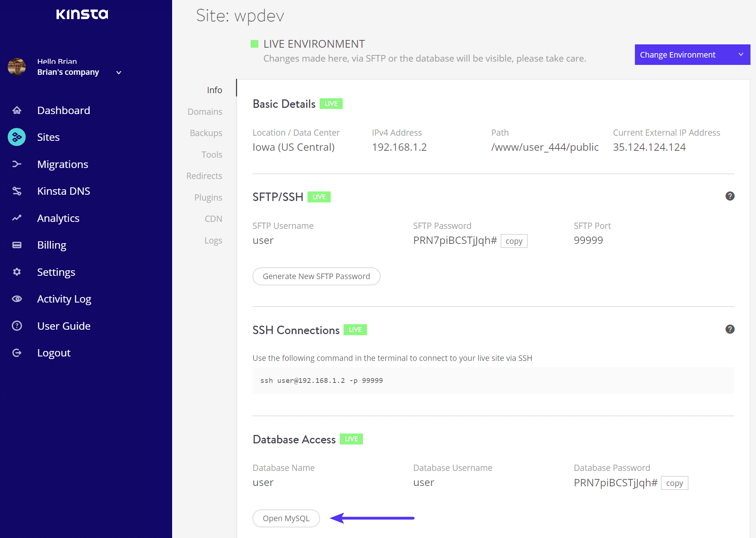Copy the database password
756x538 pixels.
(674, 483)
